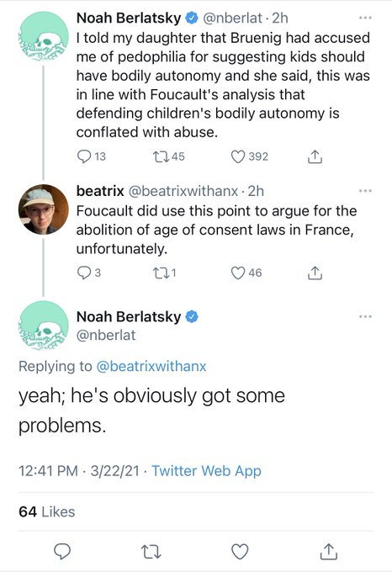This screenshot has height=572, width=392.
Task: Retweet the first tweet with 45 retweets
Action: [x=161, y=156]
